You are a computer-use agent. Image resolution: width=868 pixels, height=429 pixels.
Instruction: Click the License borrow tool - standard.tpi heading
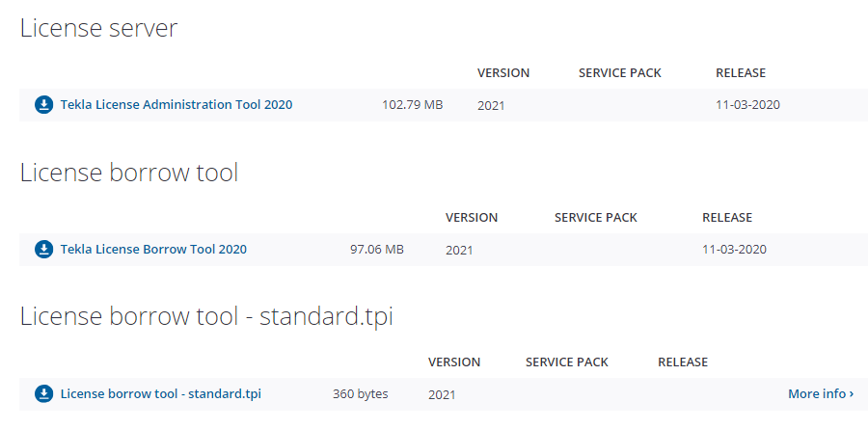(x=206, y=317)
